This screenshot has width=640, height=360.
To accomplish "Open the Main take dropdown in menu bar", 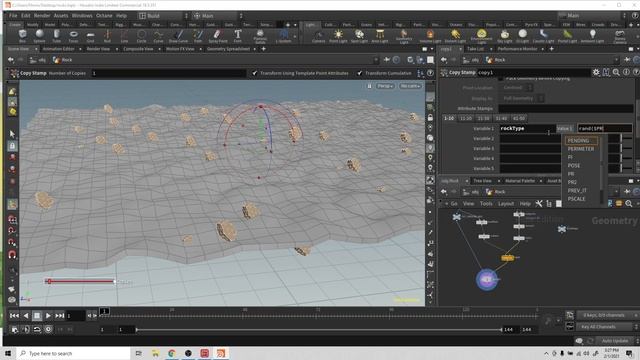I will tap(592, 16).
